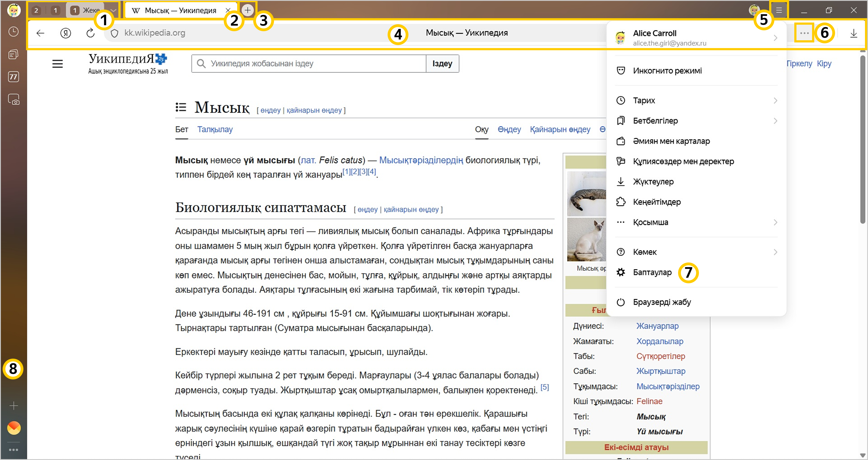Select Инкогнито режимі from the menu

696,71
